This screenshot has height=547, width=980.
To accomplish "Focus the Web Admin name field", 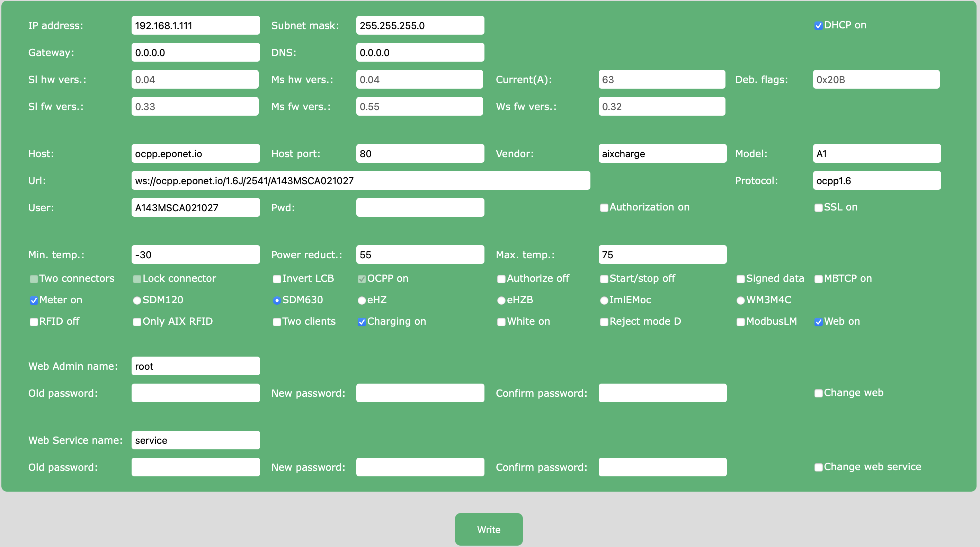I will pos(196,366).
